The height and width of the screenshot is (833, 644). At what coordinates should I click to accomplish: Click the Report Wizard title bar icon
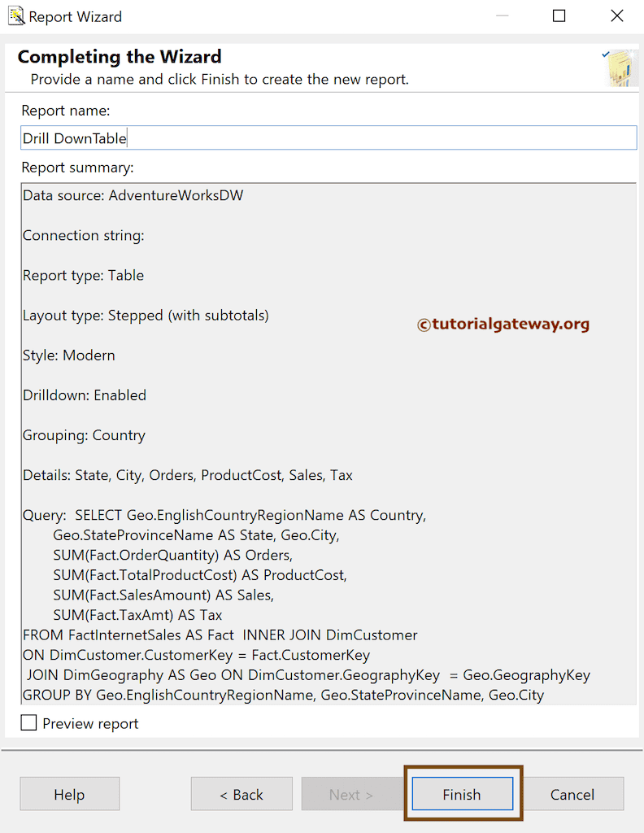pyautogui.click(x=15, y=15)
